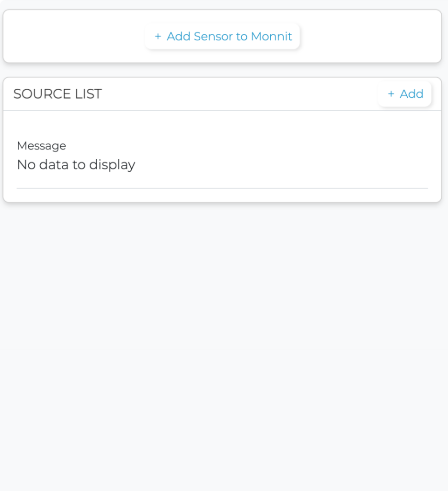Click the empty gray area below Source List

[224, 336]
